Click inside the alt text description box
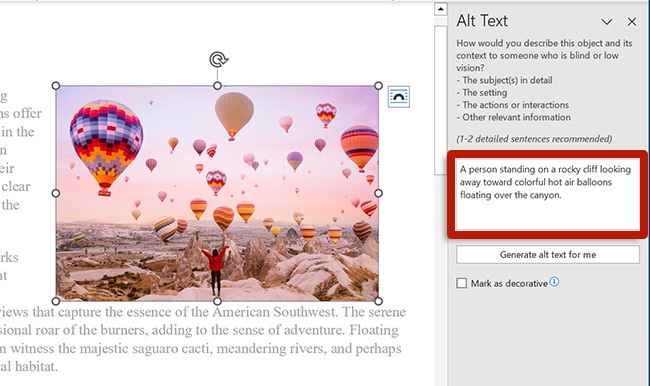The image size is (650, 386). click(x=548, y=194)
